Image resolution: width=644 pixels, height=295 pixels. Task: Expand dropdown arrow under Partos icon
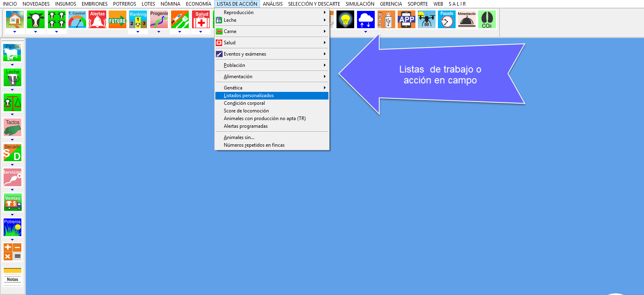12,65
